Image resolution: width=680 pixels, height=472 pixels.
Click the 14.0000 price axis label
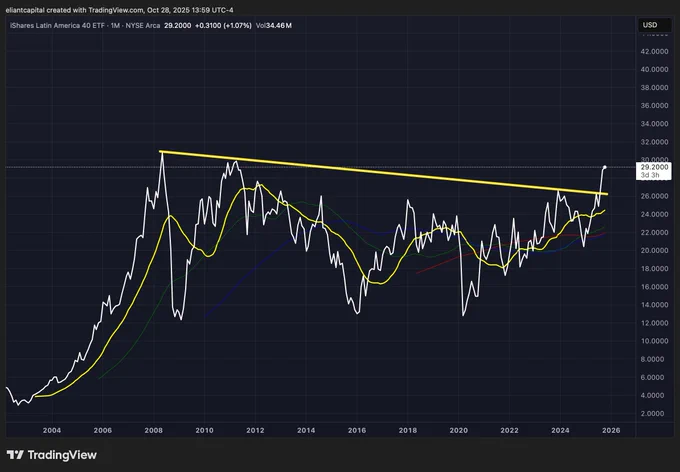(654, 305)
